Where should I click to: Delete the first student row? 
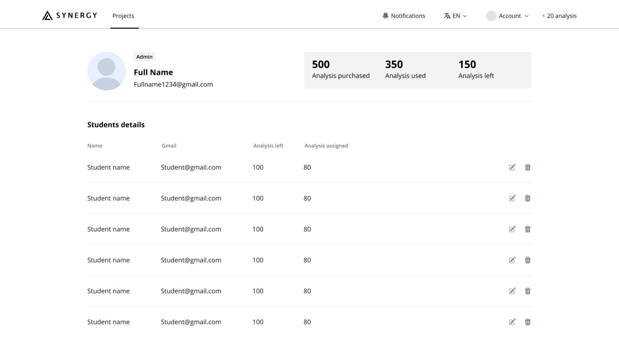click(528, 167)
